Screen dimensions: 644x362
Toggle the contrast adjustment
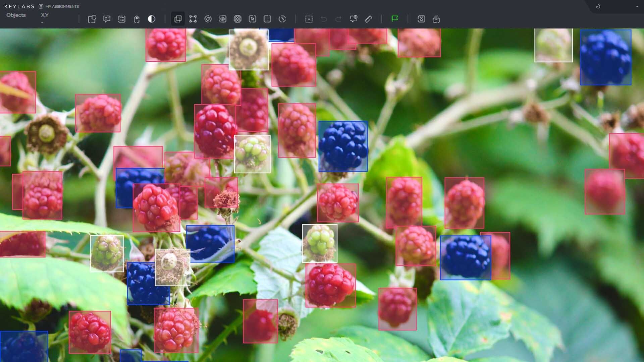[x=152, y=19]
